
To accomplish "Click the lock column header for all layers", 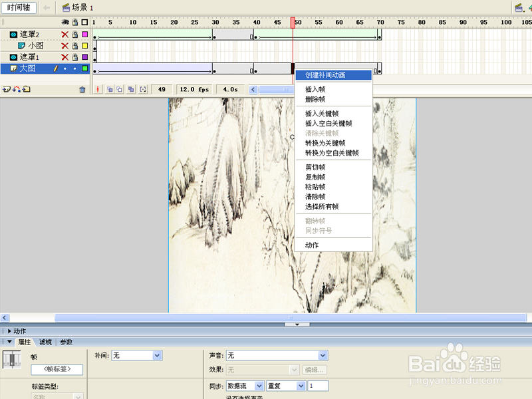I will 75,23.
